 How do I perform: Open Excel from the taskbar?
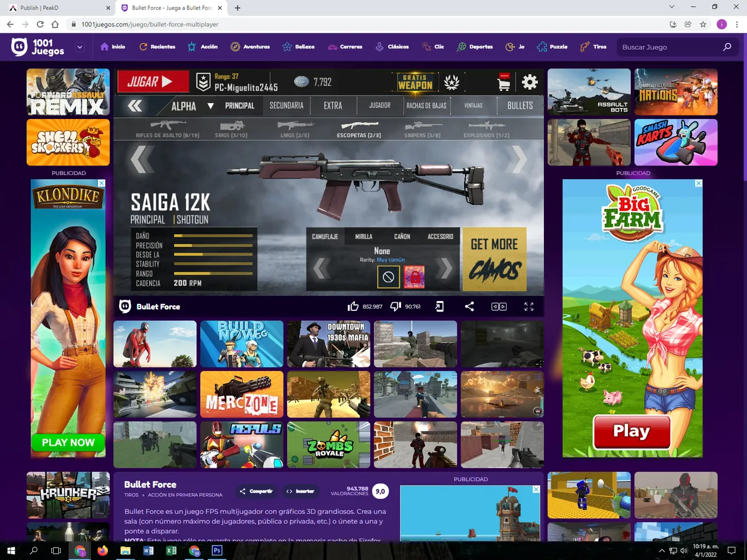click(171, 550)
